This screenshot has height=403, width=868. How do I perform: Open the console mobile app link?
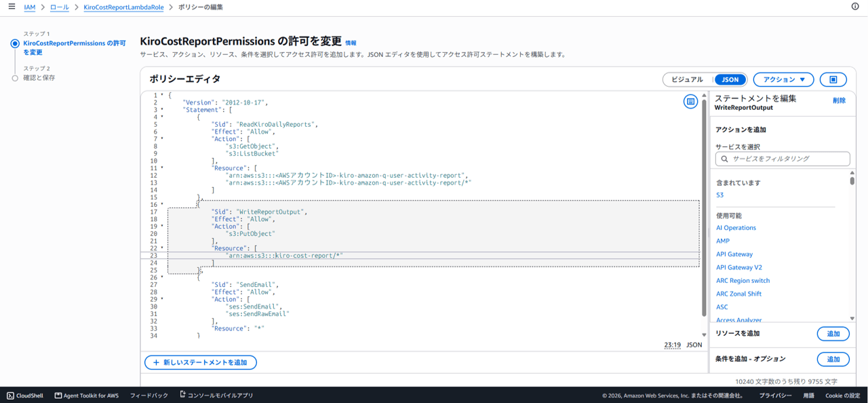[216, 396]
